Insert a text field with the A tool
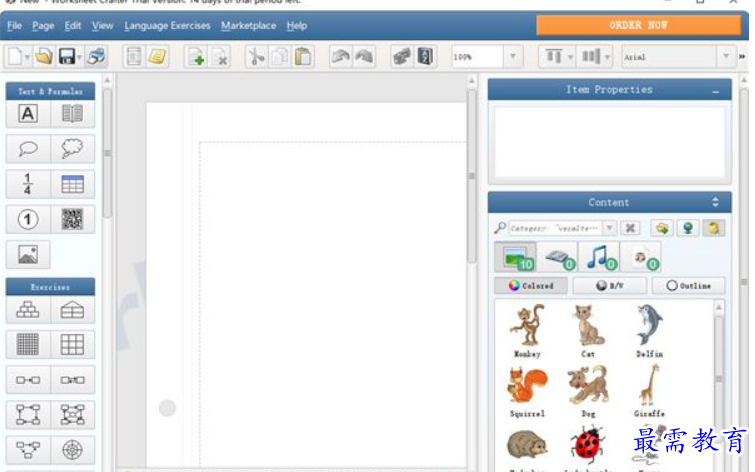 point(28,114)
